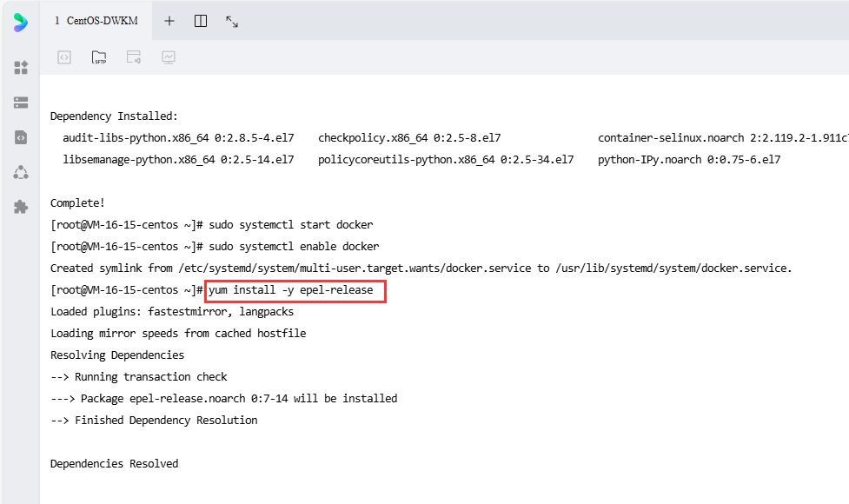
Task: Click the 'Dependency Installed:' heading
Action: (114, 116)
